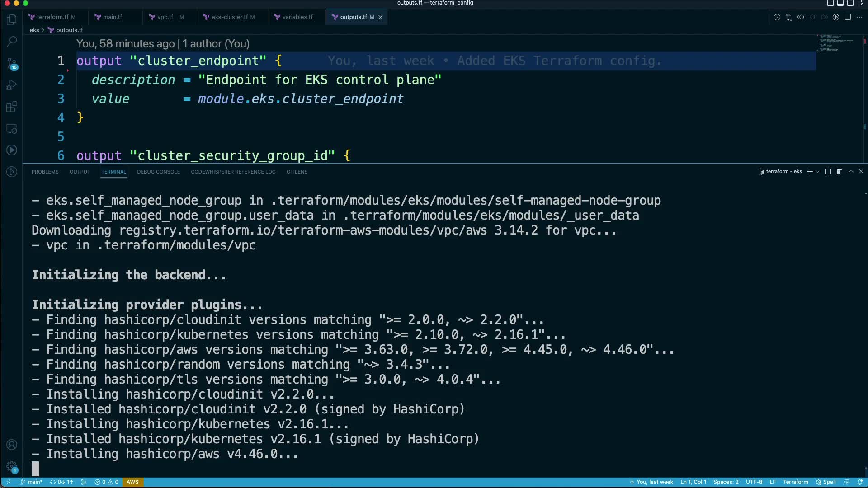Open new terminal launch profile dropdown
868x488 pixels.
pos(817,172)
